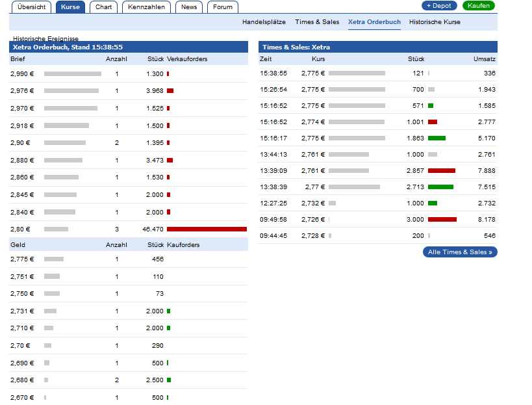Select ask price 2,860 €
The height and width of the screenshot is (405, 532).
pyautogui.click(x=22, y=177)
